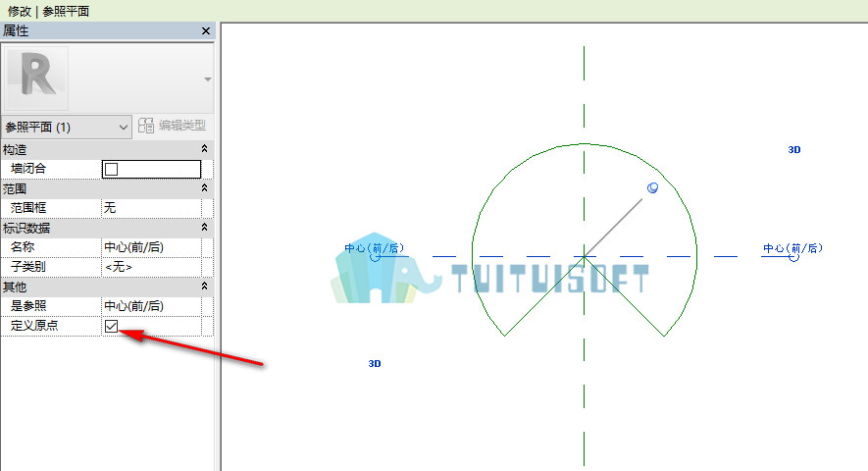
Task: Collapse the 其他 section
Action: (x=204, y=287)
